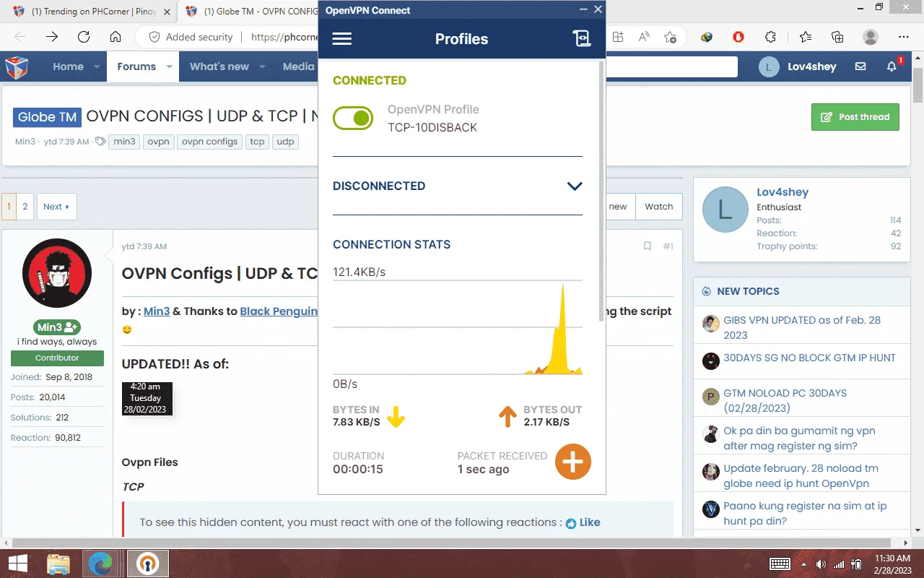Go to page 2 of thread
Viewport: 924px width, 578px height.
click(x=25, y=207)
